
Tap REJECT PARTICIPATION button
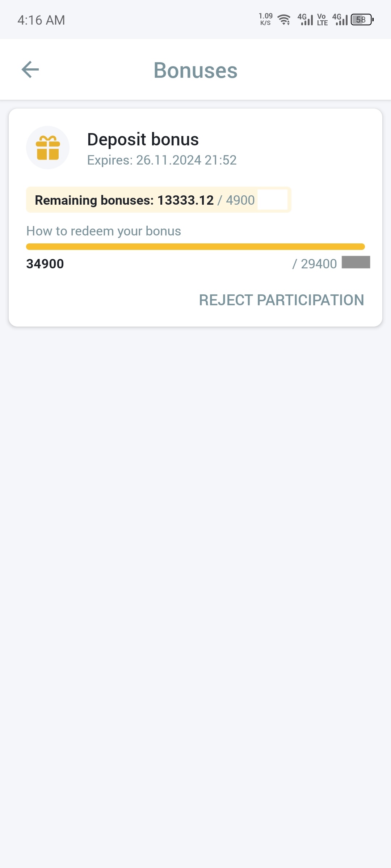[281, 300]
